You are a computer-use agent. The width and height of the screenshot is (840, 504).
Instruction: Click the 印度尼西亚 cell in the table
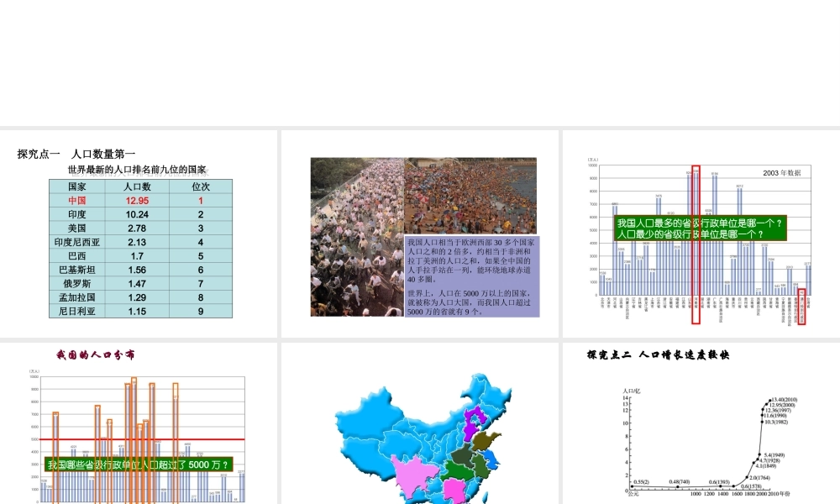click(x=77, y=242)
